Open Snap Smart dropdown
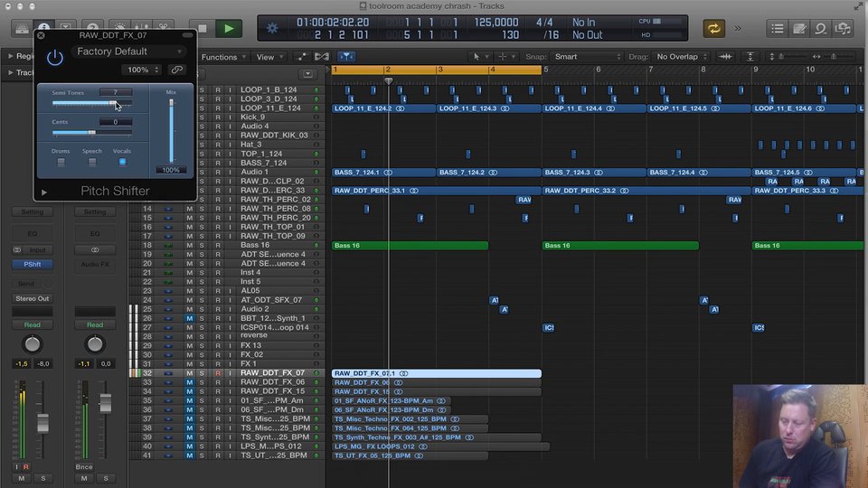Viewport: 868px width, 488px height. pyautogui.click(x=588, y=57)
